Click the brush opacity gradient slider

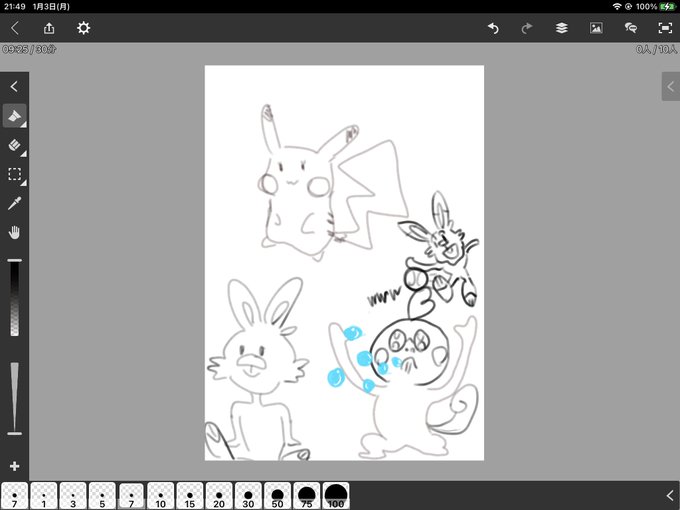(x=14, y=298)
